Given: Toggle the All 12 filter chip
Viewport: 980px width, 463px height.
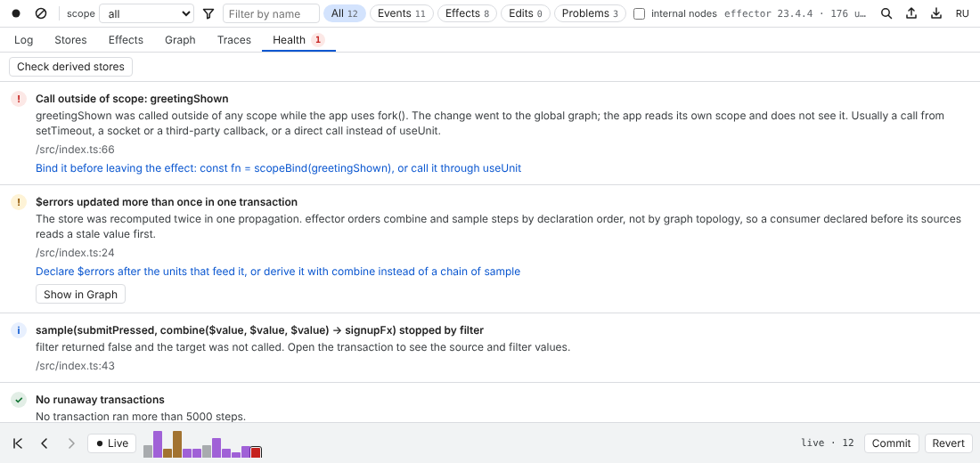Looking at the screenshot, I should point(345,13).
